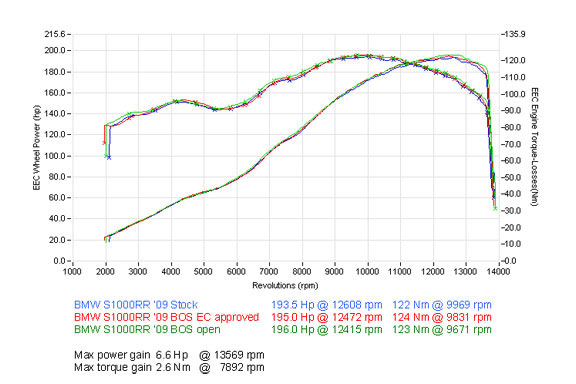This screenshot has height=384, width=576.
Task: Click the 14000 rpm axis label
Action: click(x=498, y=272)
